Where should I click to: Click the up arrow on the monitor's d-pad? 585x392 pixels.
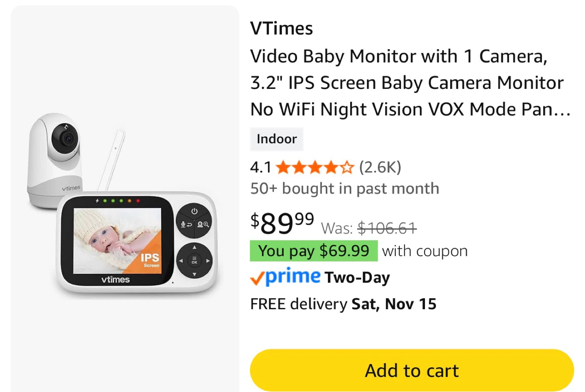click(x=194, y=247)
